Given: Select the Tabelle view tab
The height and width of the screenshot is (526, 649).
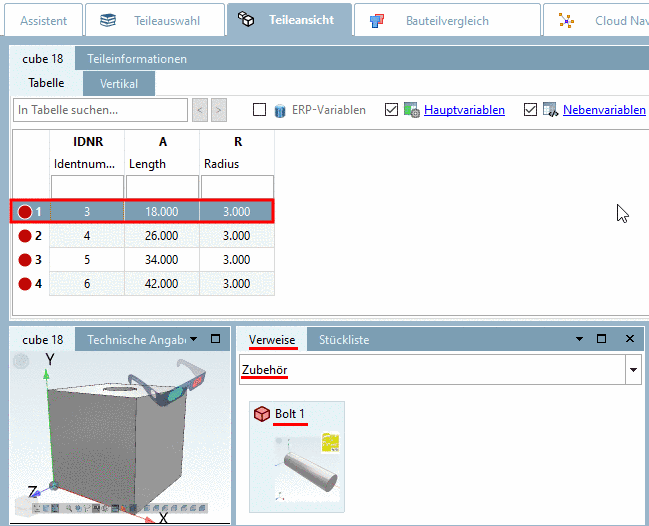Looking at the screenshot, I should click(46, 83).
